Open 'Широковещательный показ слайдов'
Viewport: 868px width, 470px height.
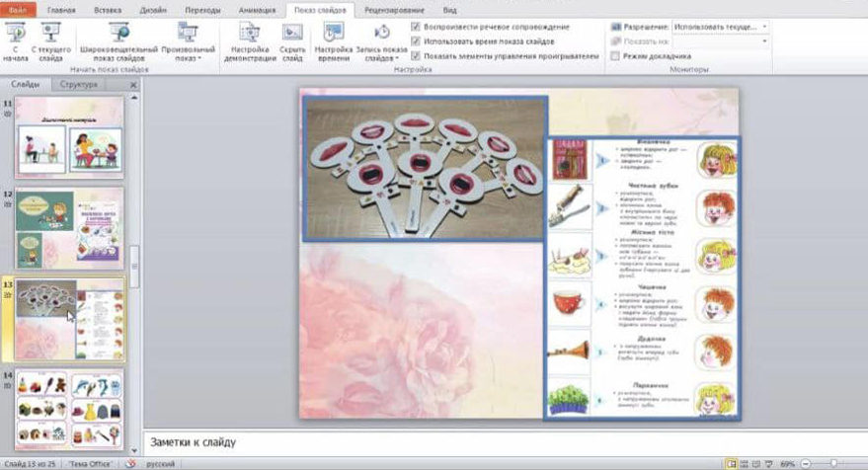click(x=118, y=38)
